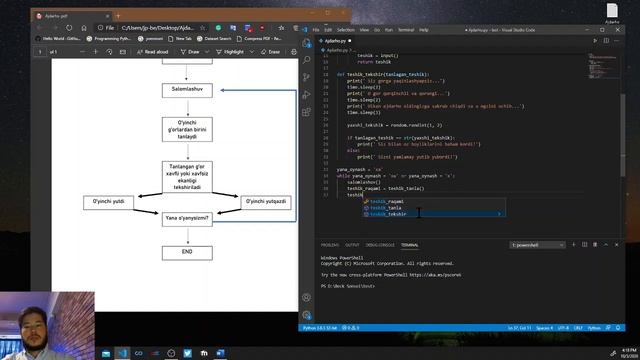Select the Ajdarho.py editor tab
Screen dimensions: 640x360
335,41
